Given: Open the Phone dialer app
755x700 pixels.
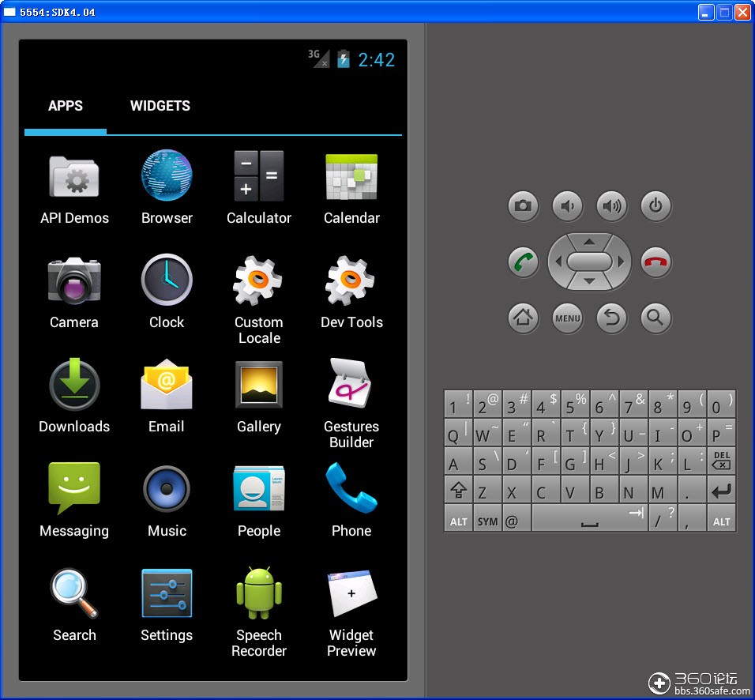Looking at the screenshot, I should tap(351, 501).
